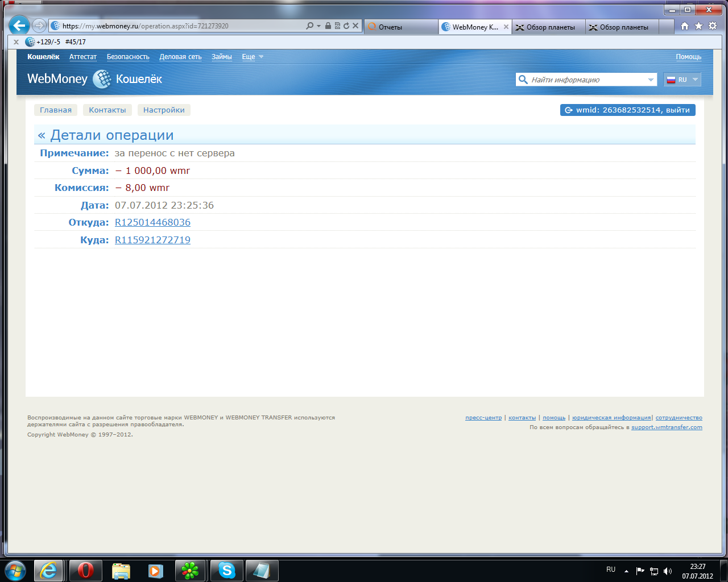Expand the Еще dropdown menu

[x=253, y=57]
